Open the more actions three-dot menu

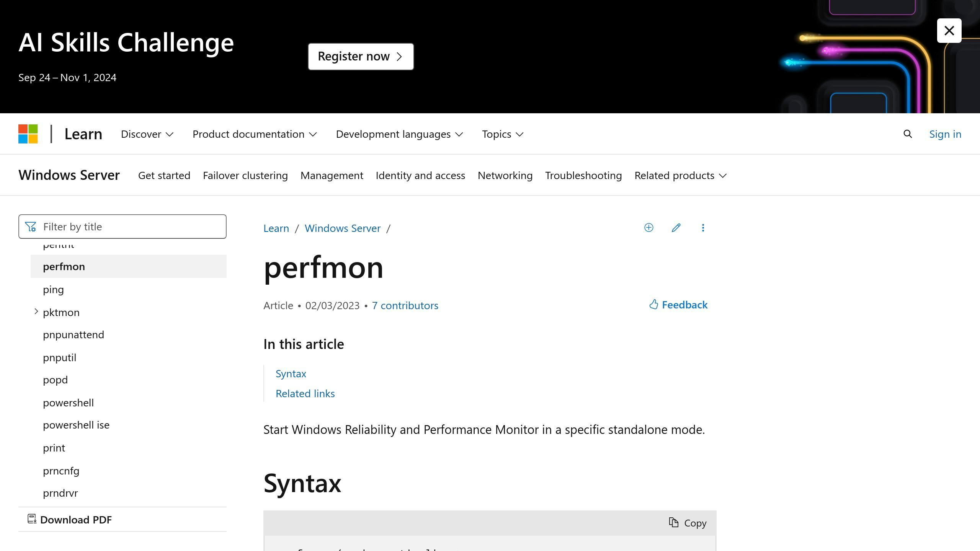click(703, 228)
